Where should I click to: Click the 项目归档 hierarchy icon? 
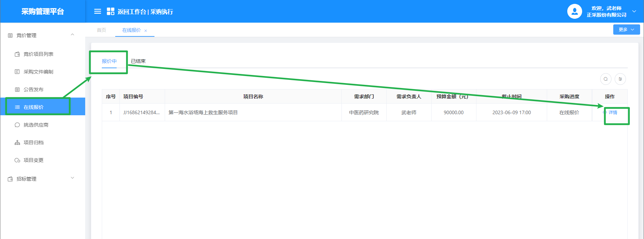point(17,142)
